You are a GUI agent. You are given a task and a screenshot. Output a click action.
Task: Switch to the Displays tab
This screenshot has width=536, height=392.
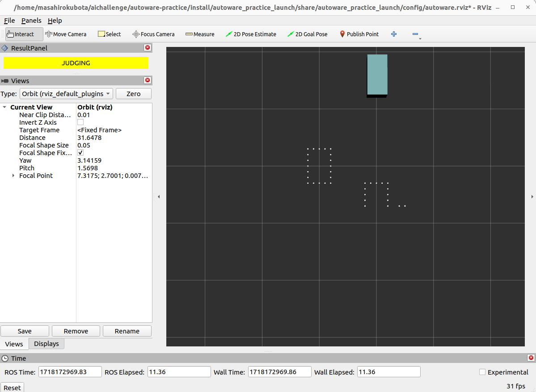tap(46, 343)
